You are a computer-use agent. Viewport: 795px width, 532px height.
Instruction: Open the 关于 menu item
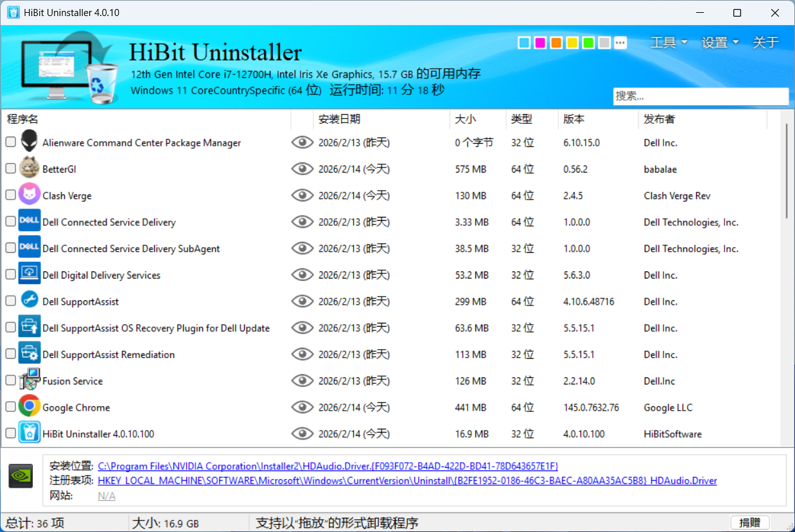[765, 42]
